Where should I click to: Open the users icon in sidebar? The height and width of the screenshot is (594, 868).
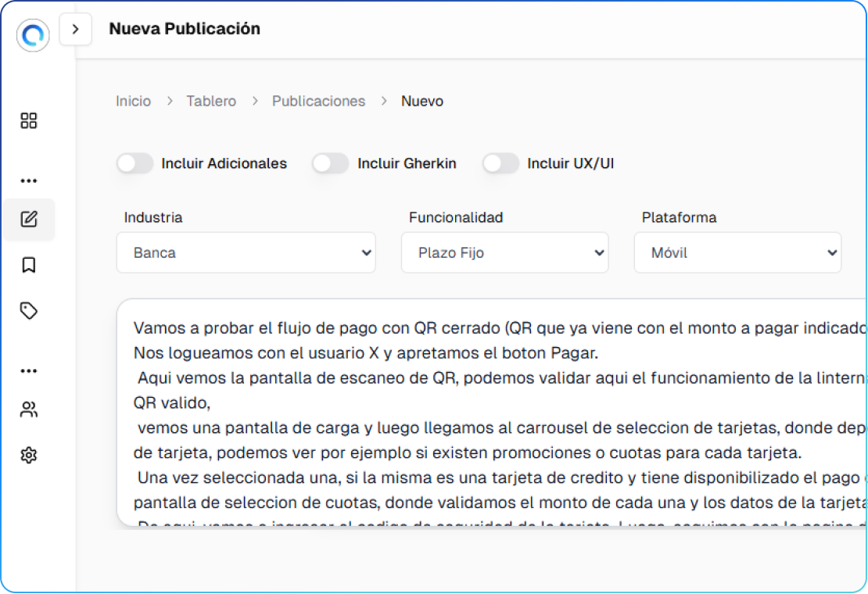click(x=29, y=410)
